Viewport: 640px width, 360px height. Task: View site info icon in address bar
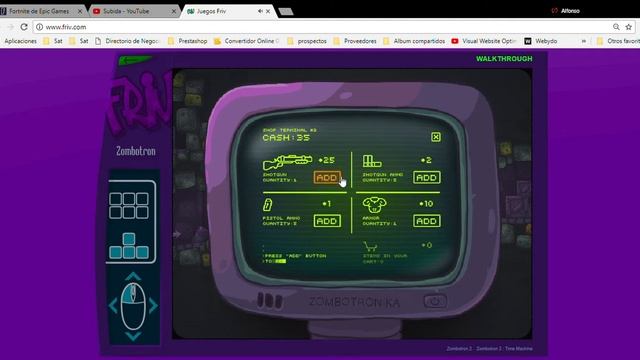point(40,27)
